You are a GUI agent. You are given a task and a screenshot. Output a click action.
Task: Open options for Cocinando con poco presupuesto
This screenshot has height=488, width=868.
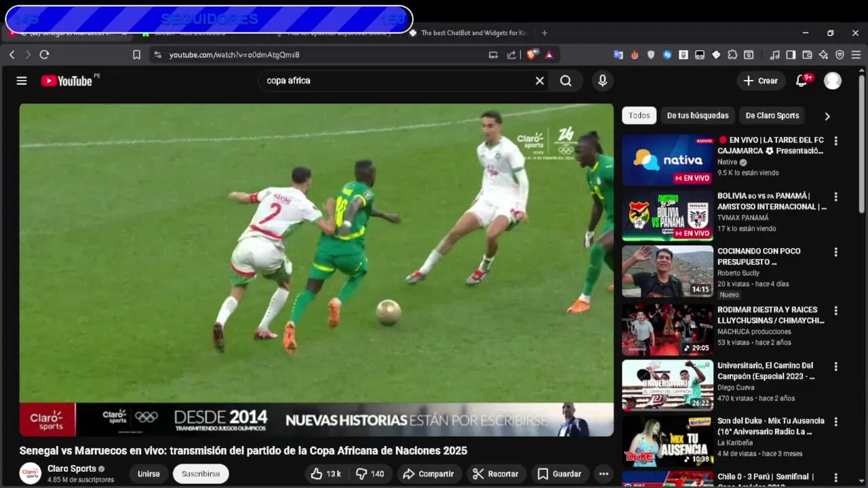835,252
